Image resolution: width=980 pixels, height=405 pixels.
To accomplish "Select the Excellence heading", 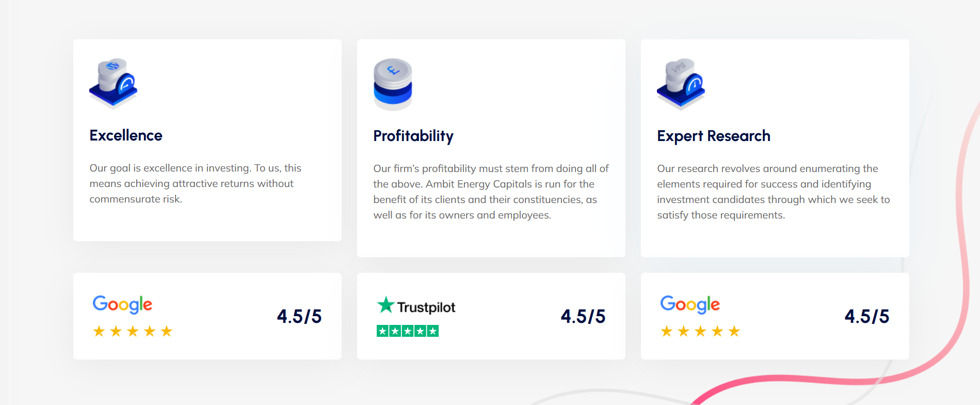I will coord(126,135).
